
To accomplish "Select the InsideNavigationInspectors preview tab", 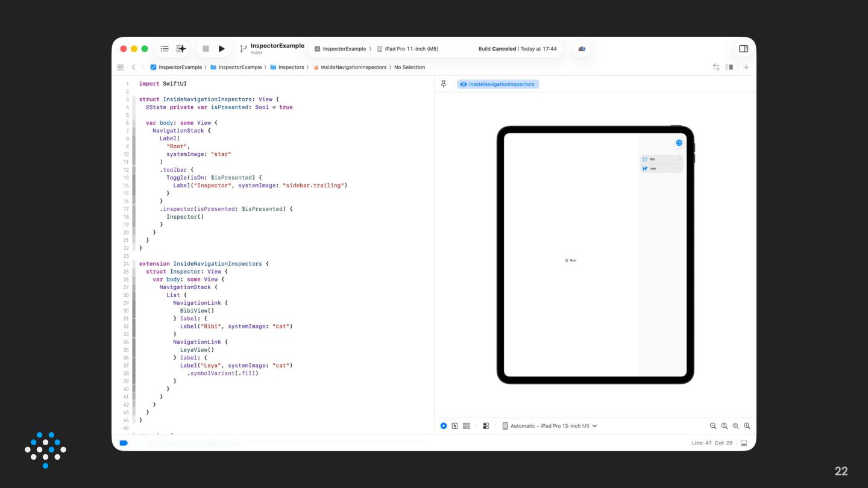I will coord(498,84).
